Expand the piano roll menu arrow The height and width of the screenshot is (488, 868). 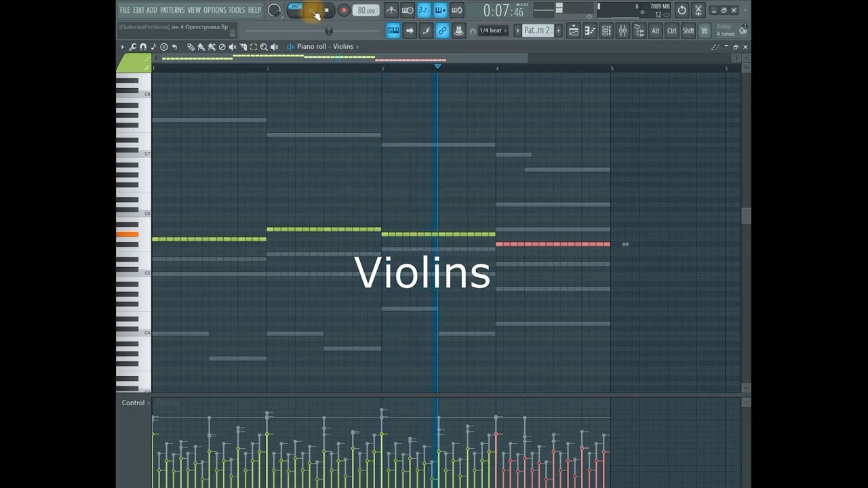tap(123, 47)
